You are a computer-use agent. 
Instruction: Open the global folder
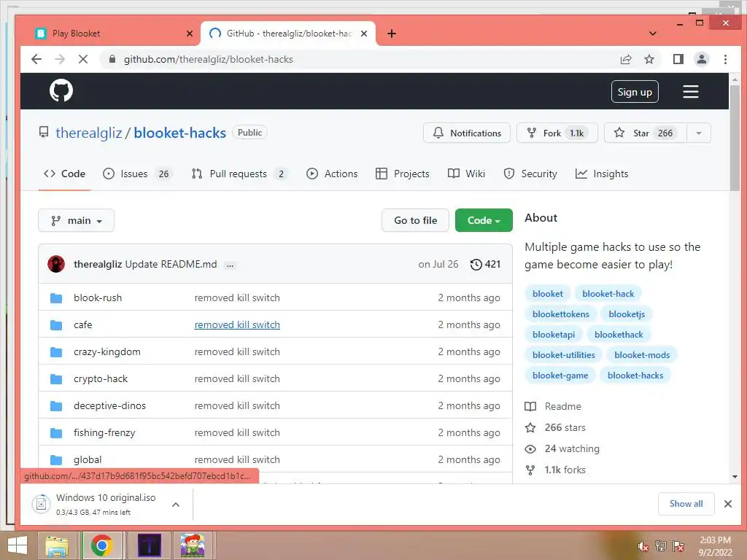(88, 460)
